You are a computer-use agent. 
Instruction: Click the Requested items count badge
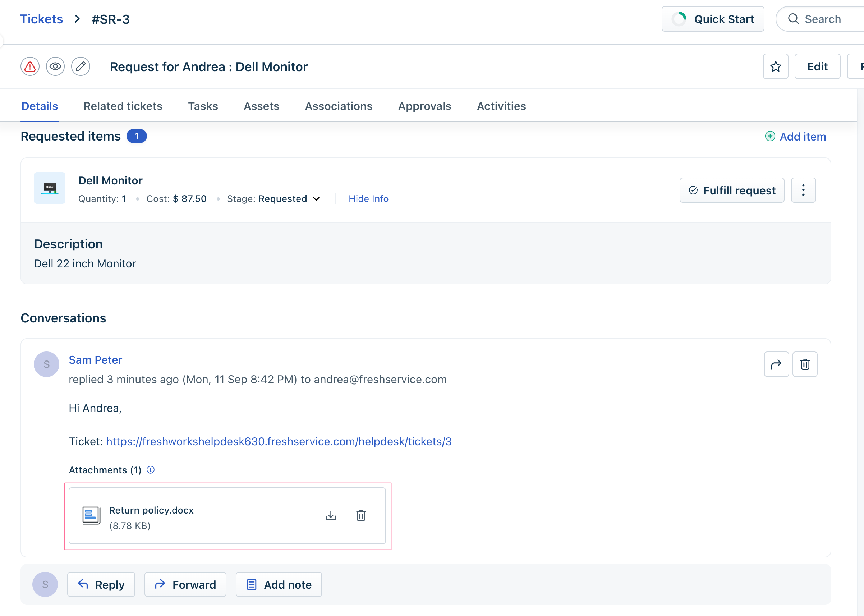click(137, 136)
